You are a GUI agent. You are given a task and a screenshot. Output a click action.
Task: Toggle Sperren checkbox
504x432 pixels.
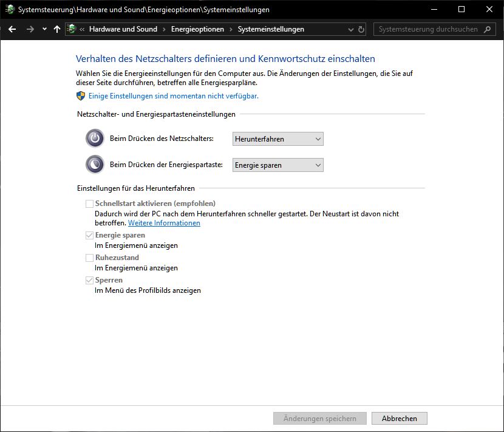click(89, 281)
